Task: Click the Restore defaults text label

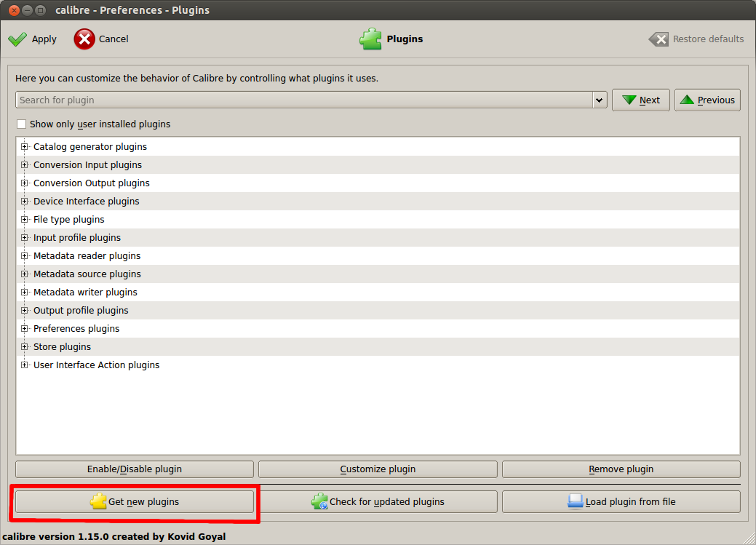Action: (x=708, y=39)
